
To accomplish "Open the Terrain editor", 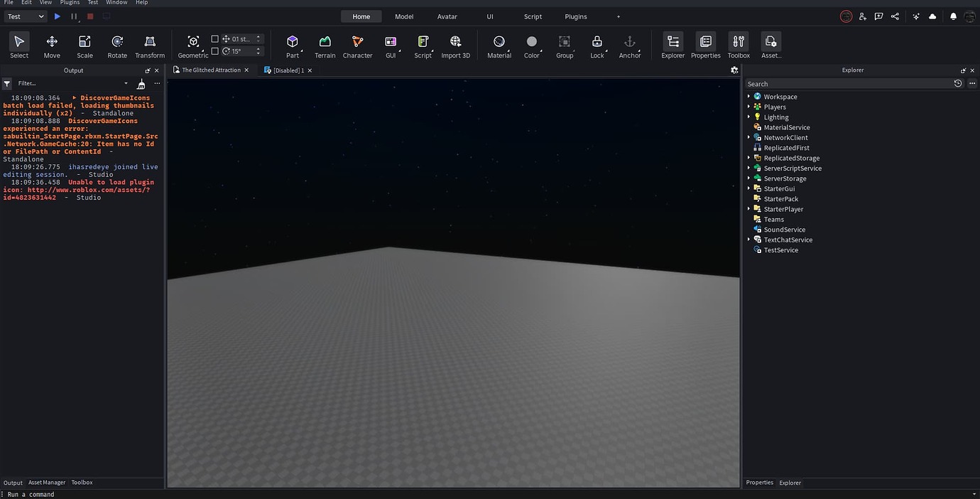I will click(x=325, y=45).
